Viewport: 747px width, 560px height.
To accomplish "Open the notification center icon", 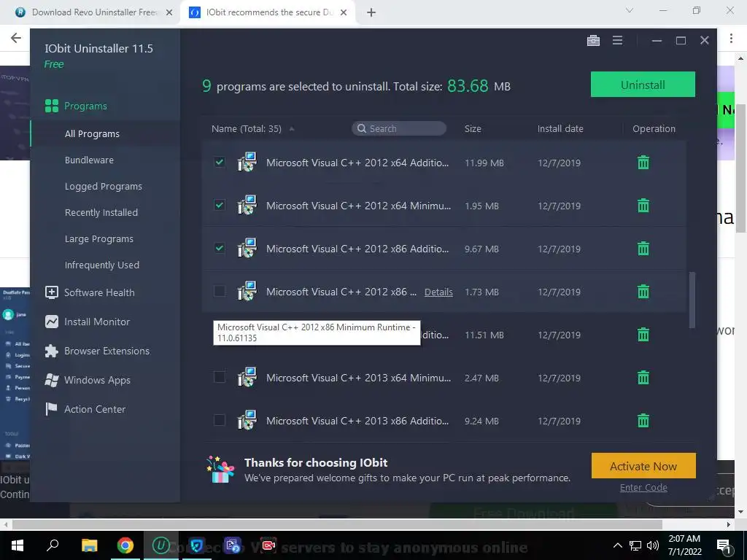I will [723, 545].
